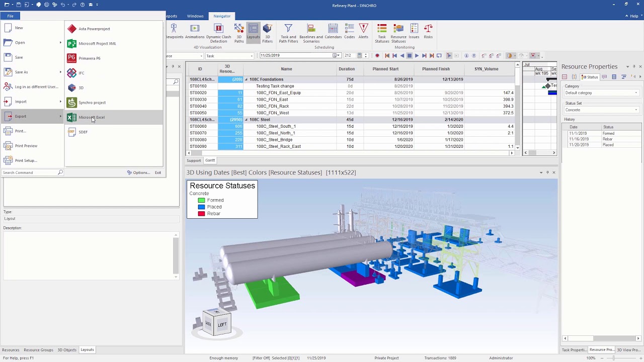Viewport: 644px width, 362px height.
Task: Click Exit in the File menu
Action: click(158, 172)
